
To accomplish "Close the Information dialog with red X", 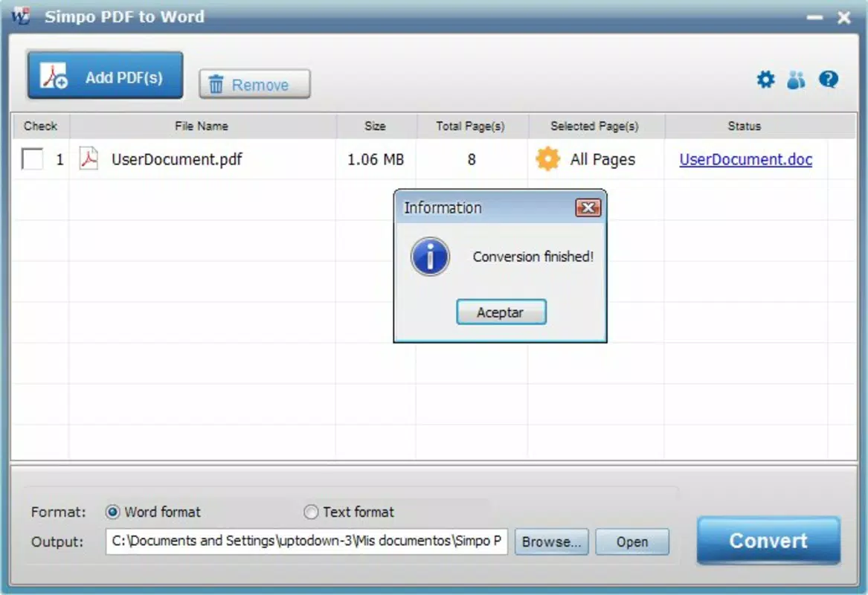I will (x=588, y=208).
